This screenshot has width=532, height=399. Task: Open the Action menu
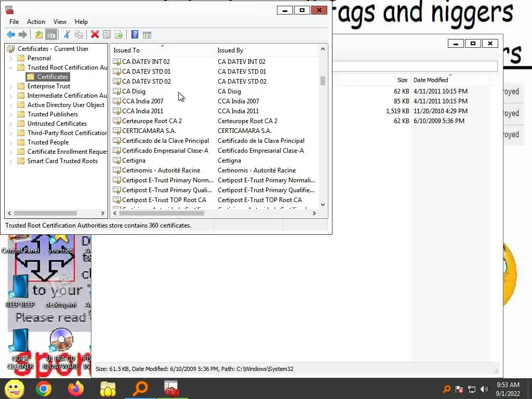pyautogui.click(x=36, y=22)
